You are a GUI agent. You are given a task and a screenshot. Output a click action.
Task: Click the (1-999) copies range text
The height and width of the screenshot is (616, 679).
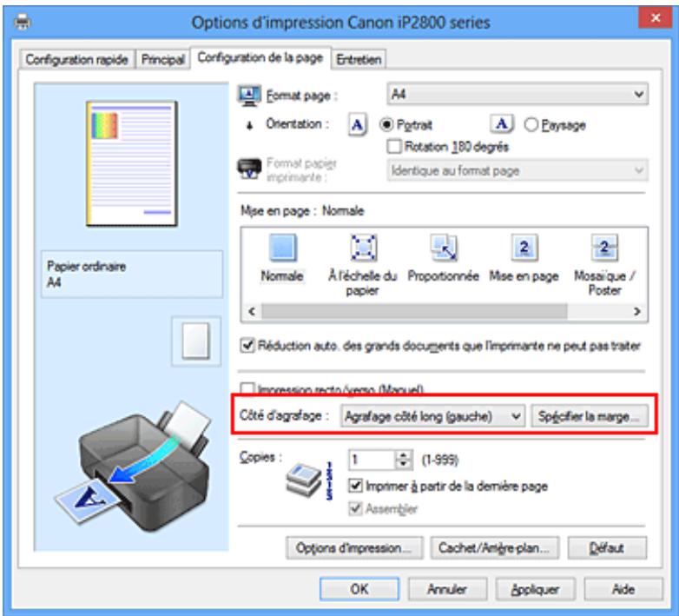(x=440, y=460)
